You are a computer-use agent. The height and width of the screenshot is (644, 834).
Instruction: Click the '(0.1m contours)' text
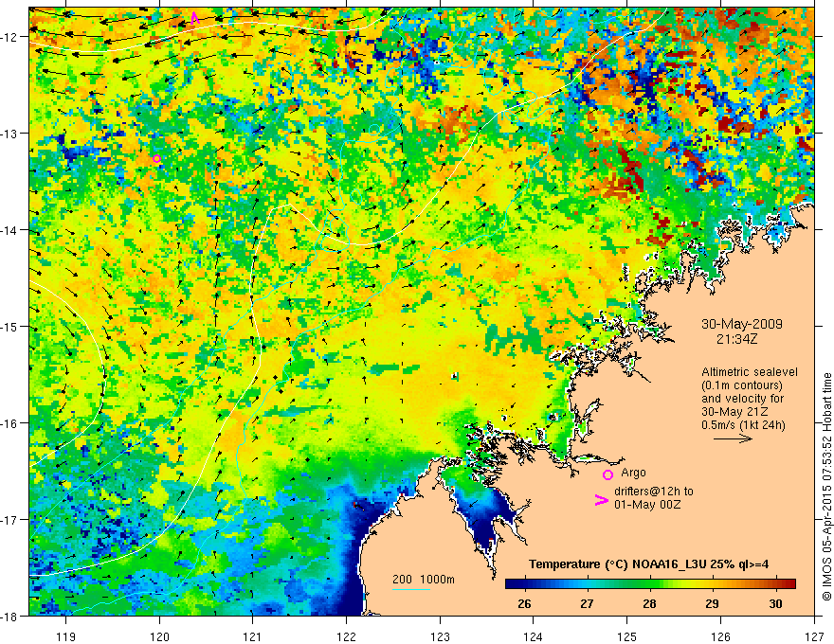point(742,385)
